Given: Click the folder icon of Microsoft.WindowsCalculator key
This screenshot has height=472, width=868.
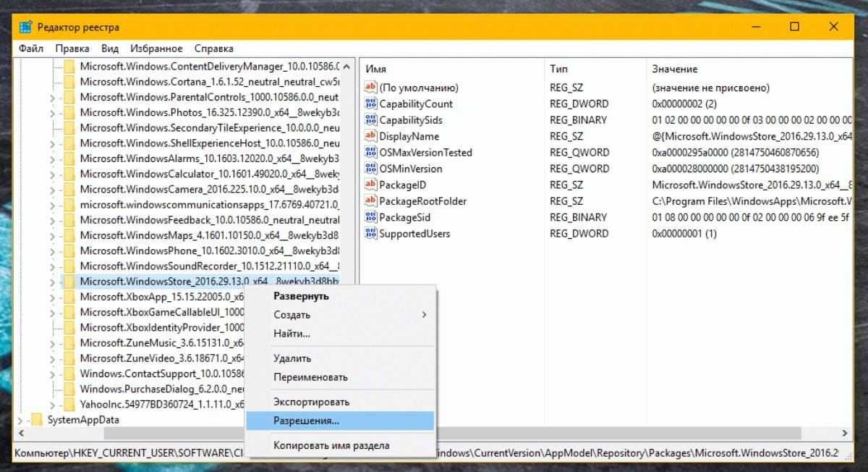Looking at the screenshot, I should pos(69,174).
